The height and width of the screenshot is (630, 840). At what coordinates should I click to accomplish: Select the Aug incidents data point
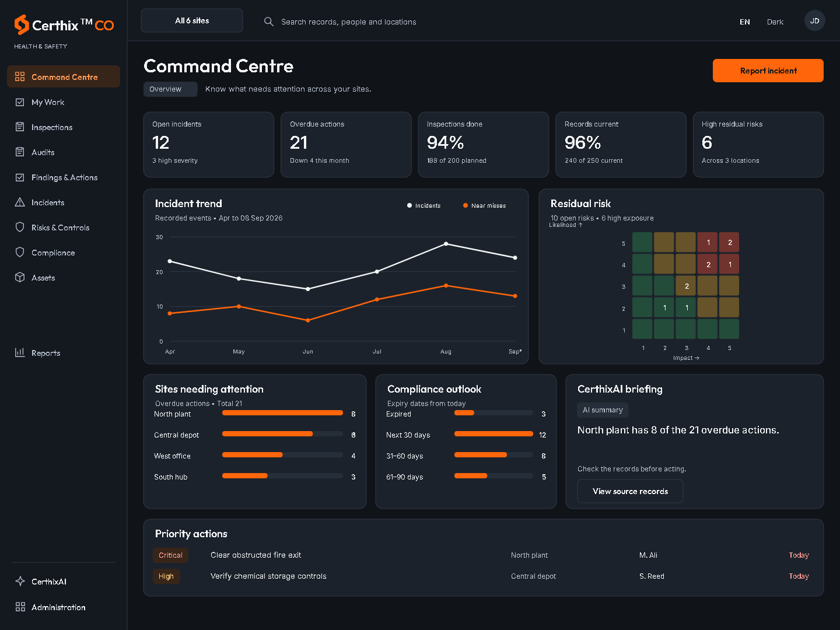(446, 244)
